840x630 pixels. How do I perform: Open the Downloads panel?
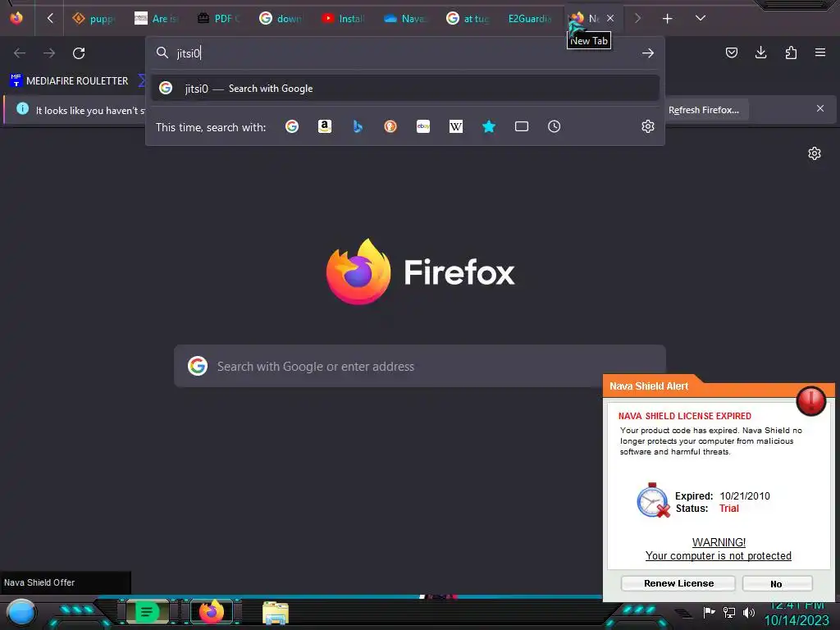pos(760,52)
